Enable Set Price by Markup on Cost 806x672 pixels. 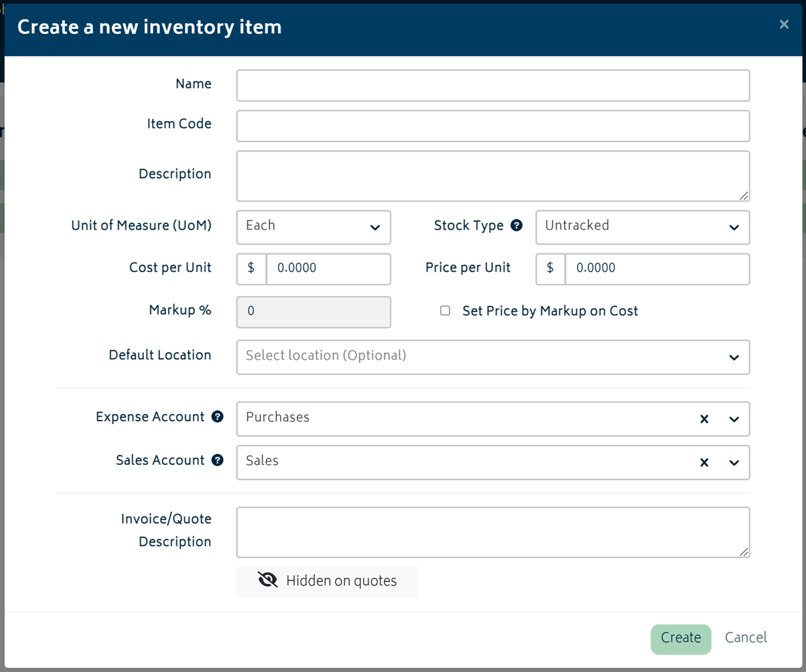pos(445,310)
